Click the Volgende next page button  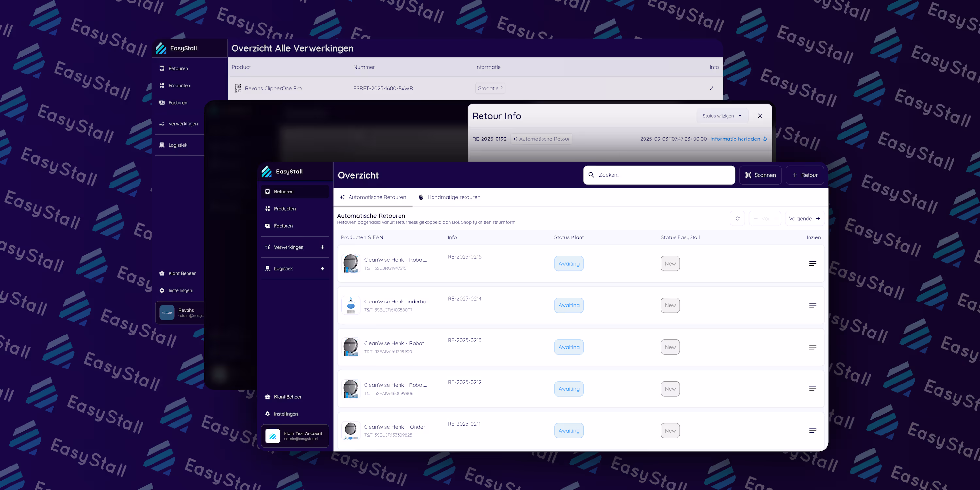click(804, 218)
